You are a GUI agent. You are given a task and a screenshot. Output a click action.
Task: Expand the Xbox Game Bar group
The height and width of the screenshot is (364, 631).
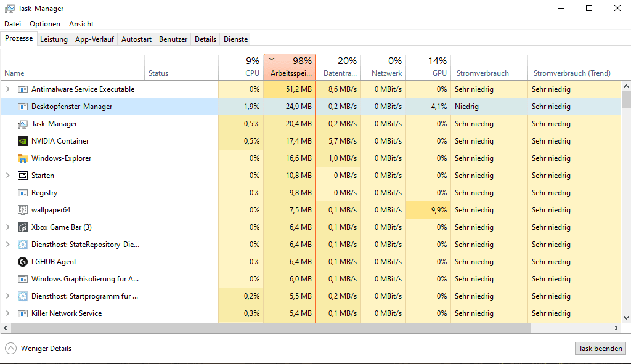click(x=7, y=227)
